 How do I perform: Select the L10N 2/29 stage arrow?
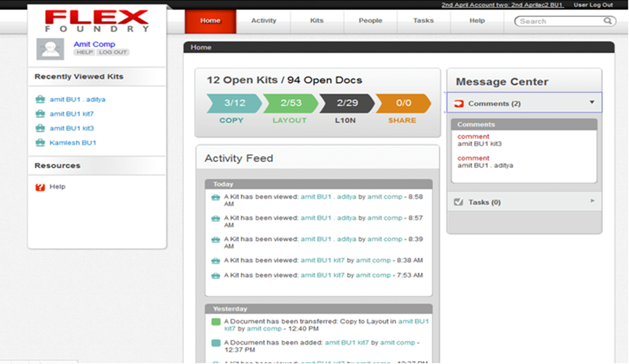(x=346, y=104)
